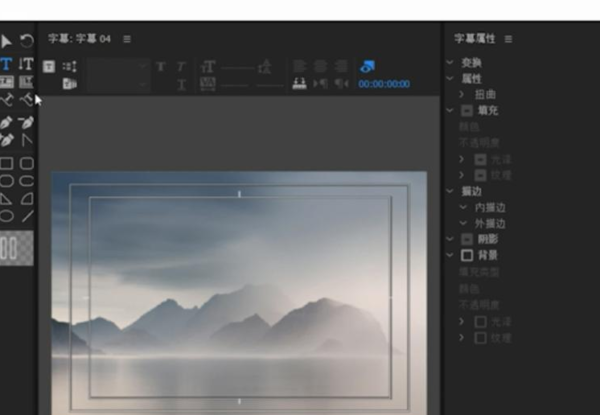Collapse the 填充 section arrow
The height and width of the screenshot is (415, 600).
point(450,110)
